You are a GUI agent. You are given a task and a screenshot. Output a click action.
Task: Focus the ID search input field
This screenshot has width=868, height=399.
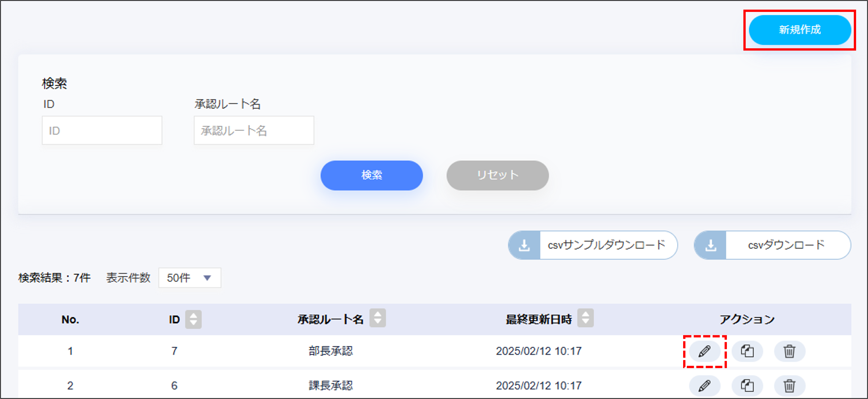click(x=102, y=130)
